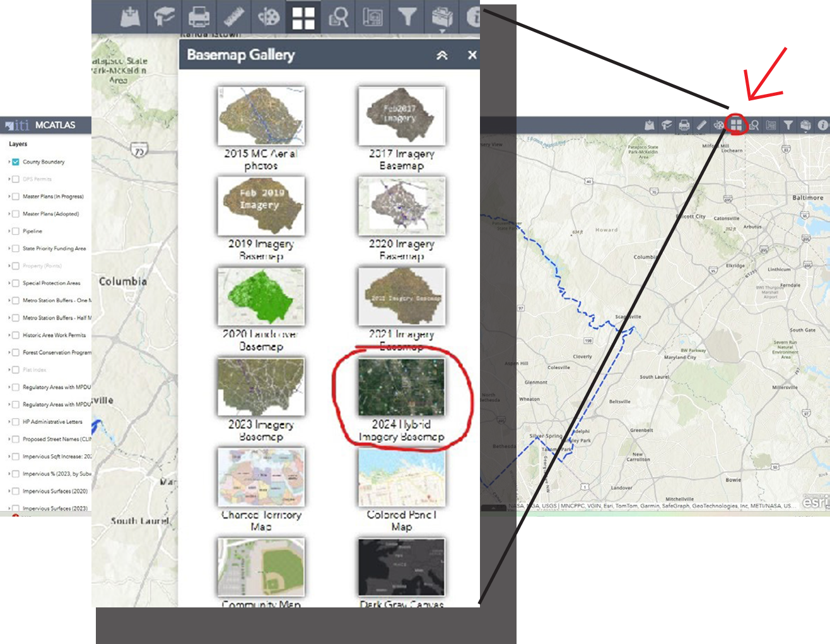
Task: Choose the 2020 Land Cover Basemap
Action: coord(261,296)
